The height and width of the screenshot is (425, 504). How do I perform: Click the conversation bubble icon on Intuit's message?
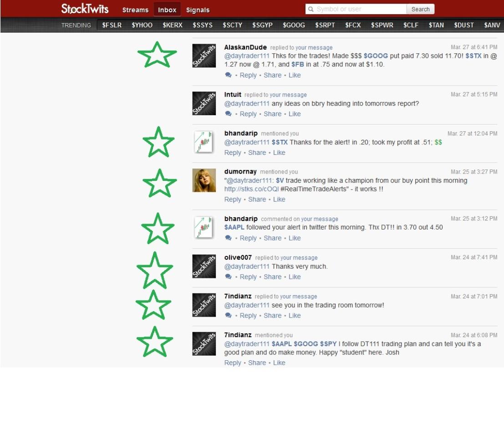229,114
